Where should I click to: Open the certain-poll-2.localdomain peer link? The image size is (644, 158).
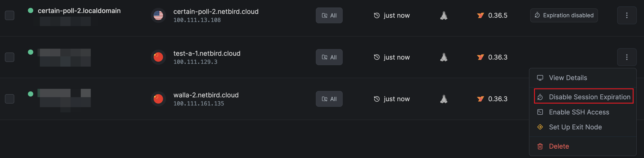click(79, 11)
